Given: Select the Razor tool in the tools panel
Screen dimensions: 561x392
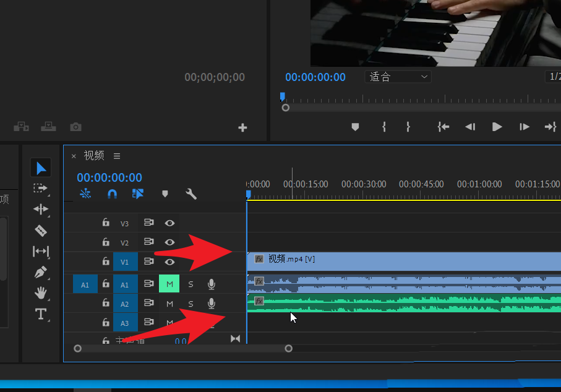Looking at the screenshot, I should (41, 231).
